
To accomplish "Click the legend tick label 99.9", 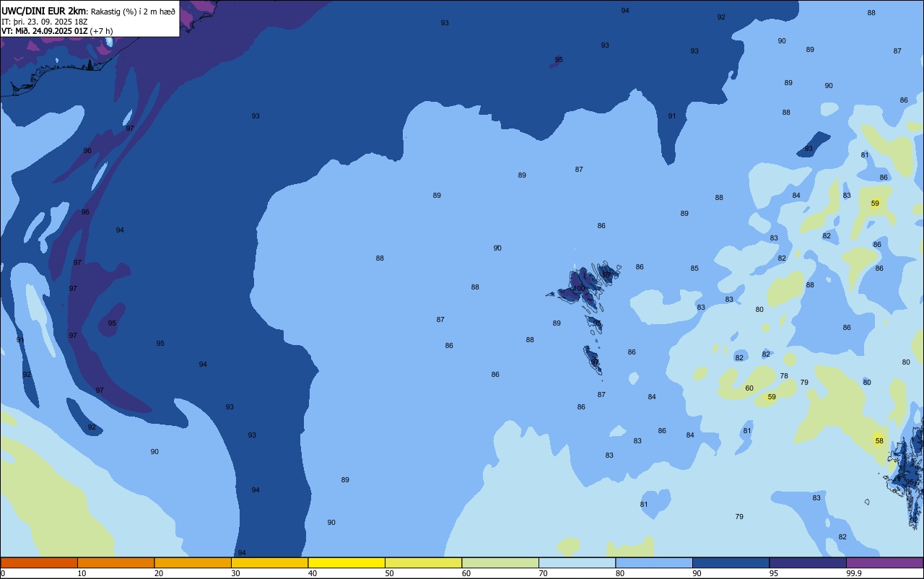I will (x=854, y=573).
